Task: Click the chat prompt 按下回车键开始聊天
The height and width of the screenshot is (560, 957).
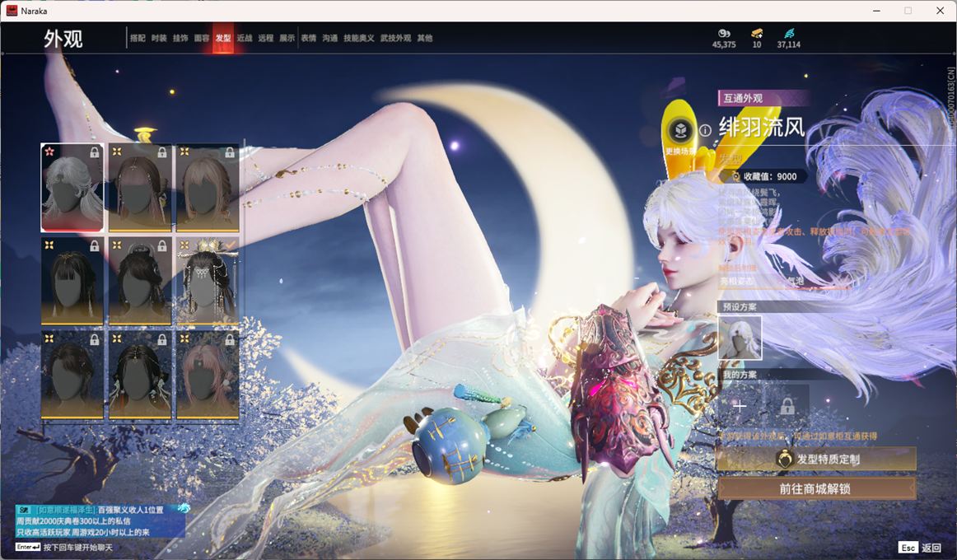Action: [77, 548]
